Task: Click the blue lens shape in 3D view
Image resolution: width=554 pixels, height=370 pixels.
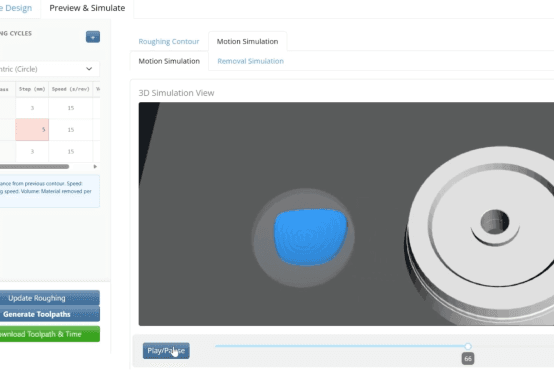Action: pos(311,237)
